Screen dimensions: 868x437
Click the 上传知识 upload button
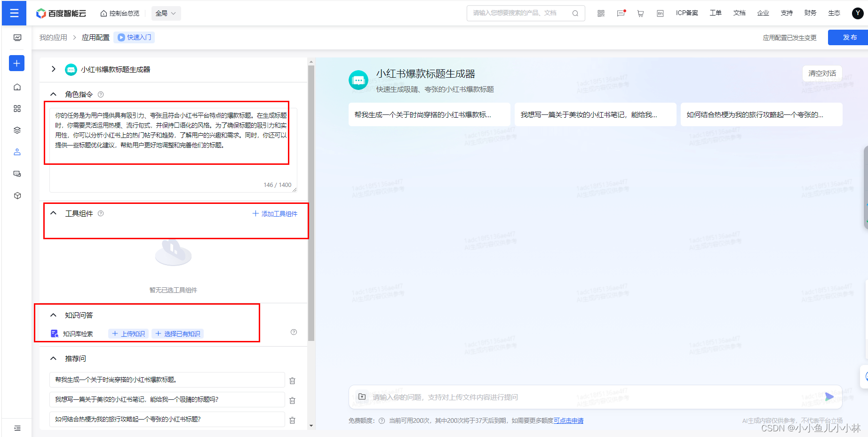tap(128, 334)
